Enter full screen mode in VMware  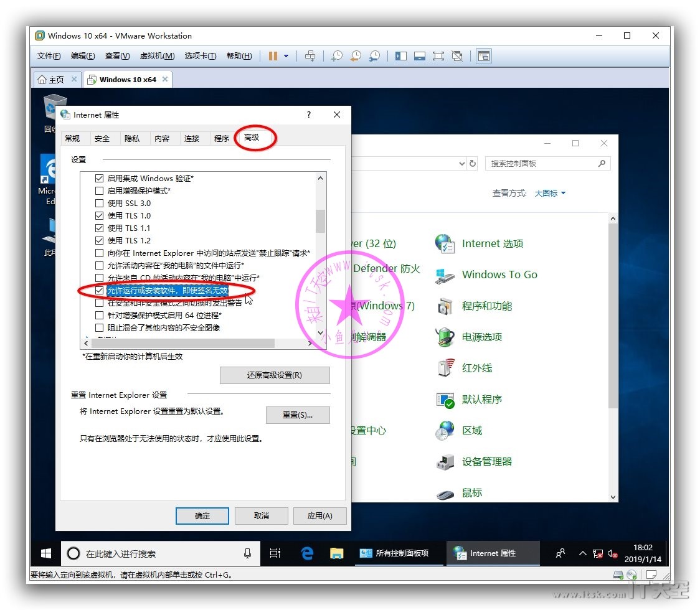438,56
